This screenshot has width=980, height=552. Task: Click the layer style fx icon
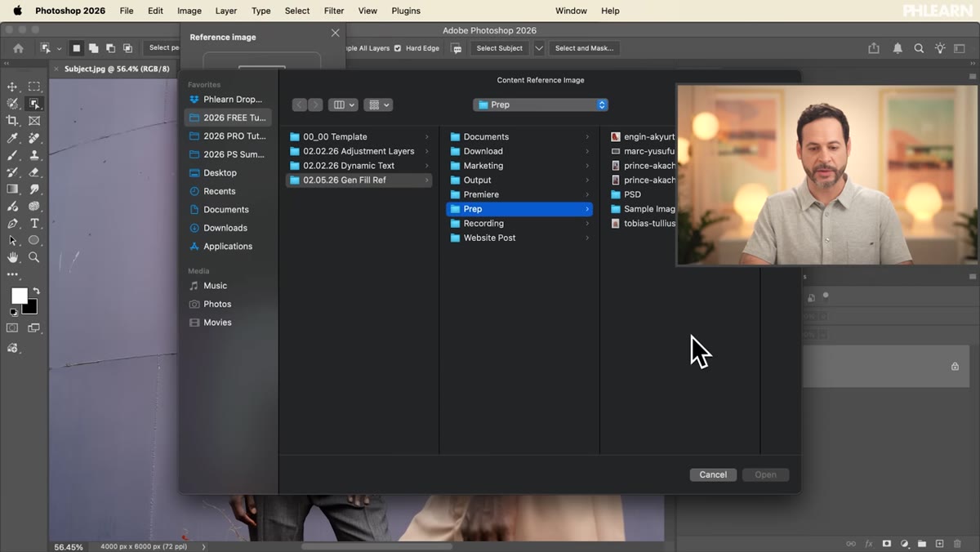click(869, 544)
